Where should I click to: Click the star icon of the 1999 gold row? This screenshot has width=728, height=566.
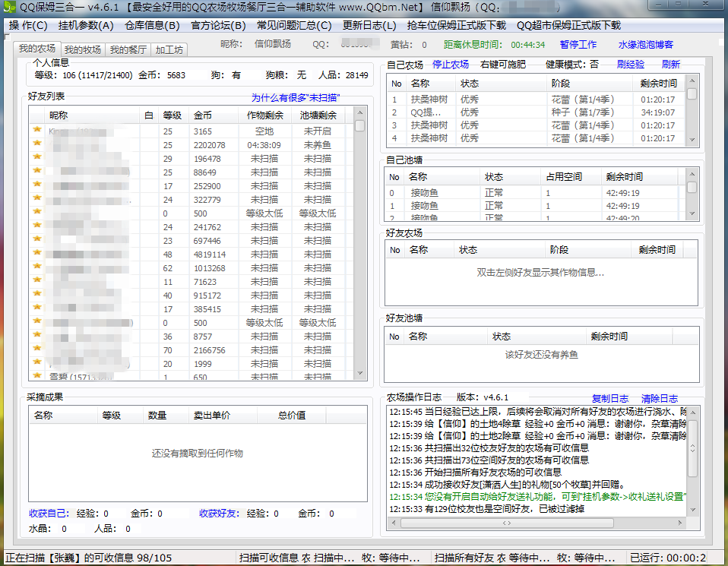[37, 362]
